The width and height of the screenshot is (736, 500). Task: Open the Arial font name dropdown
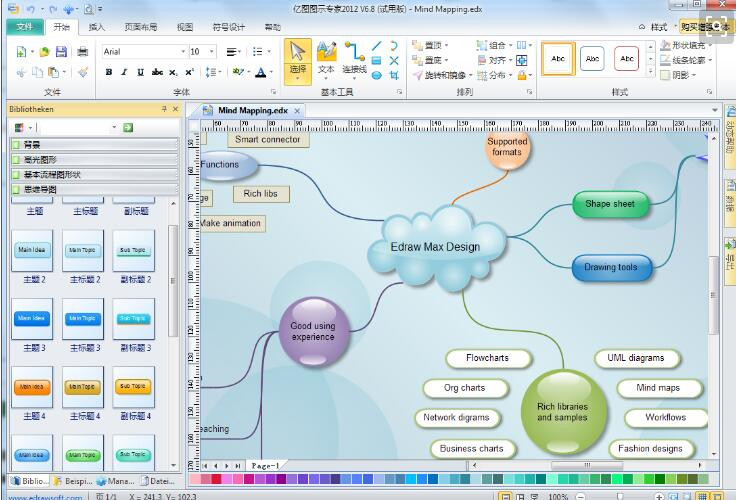coord(182,51)
